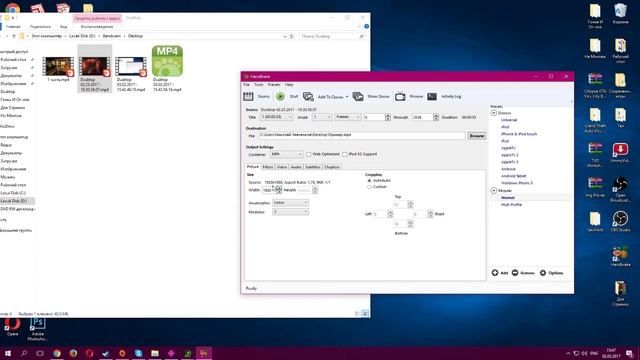Select the Custom cropping radio button
The height and width of the screenshot is (360, 640).
[x=369, y=187]
